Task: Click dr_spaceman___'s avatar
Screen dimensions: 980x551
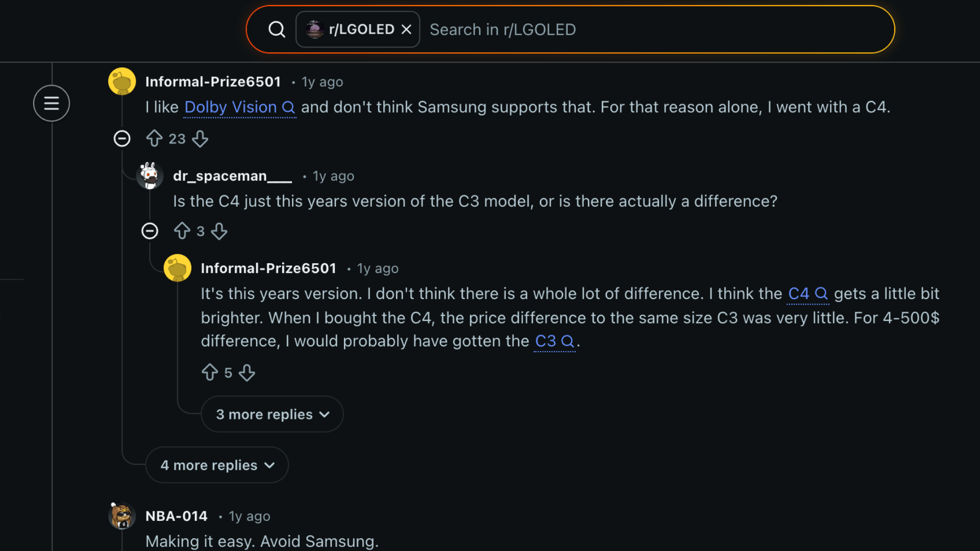Action: pyautogui.click(x=150, y=176)
